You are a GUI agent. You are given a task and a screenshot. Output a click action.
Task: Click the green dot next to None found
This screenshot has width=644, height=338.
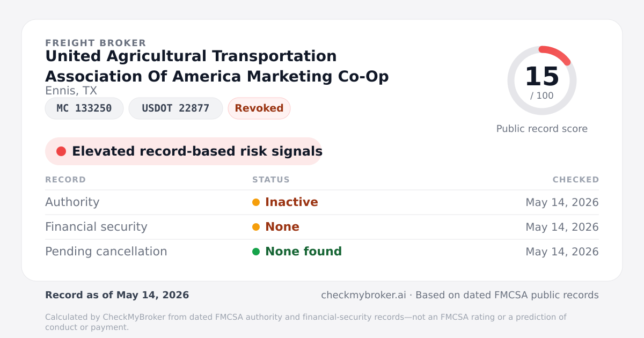tap(256, 252)
